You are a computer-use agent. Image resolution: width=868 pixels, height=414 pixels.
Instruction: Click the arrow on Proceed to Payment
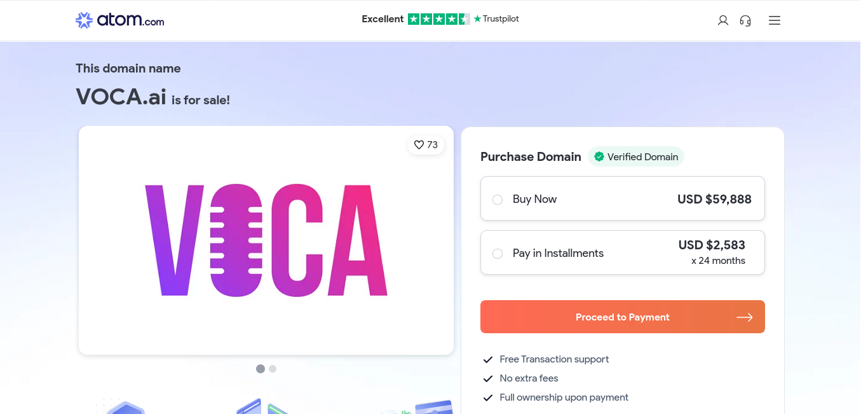click(745, 317)
